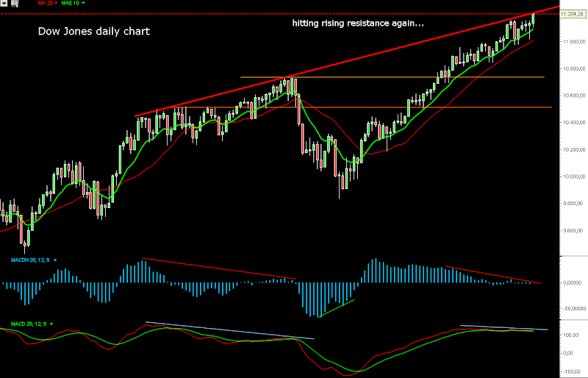Click the 10.800,00 price axis label

click(574, 68)
